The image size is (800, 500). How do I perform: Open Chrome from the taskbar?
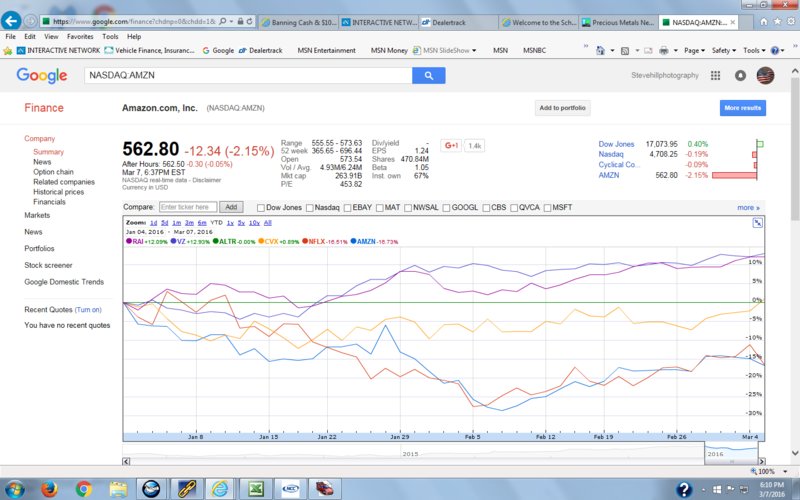click(84, 489)
